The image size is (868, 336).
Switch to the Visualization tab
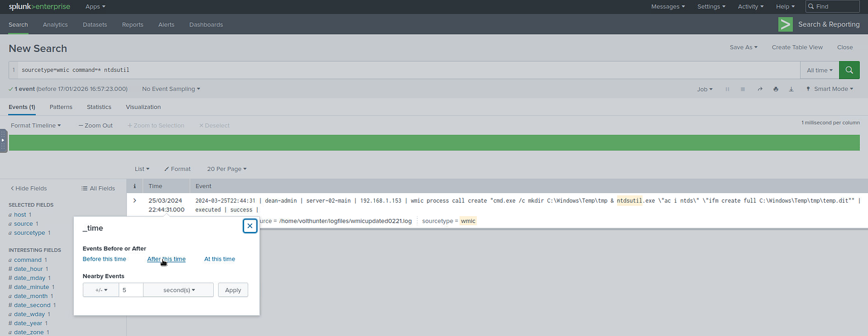[x=143, y=107]
